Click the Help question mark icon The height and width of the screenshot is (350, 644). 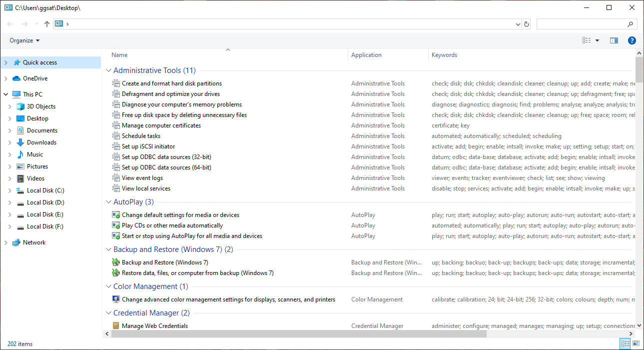[x=632, y=40]
